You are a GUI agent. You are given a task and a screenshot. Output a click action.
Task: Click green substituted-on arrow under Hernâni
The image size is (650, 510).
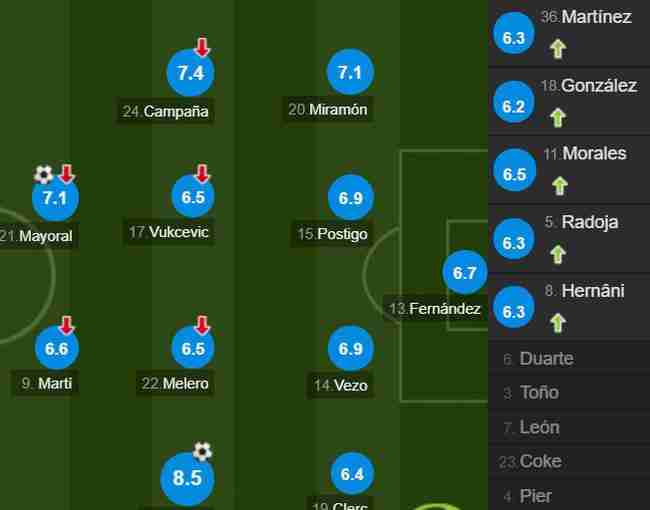[x=558, y=323]
